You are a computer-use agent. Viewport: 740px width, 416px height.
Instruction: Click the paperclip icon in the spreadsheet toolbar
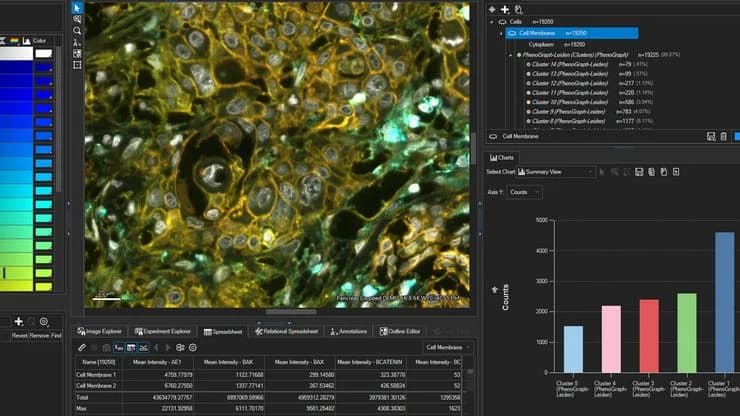(82, 348)
